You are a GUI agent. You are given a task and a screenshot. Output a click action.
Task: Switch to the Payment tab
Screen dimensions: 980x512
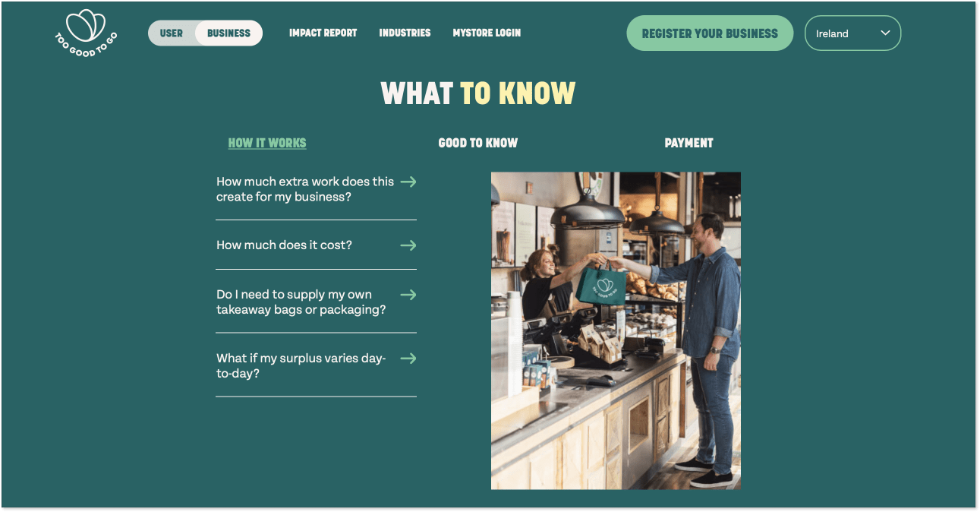pyautogui.click(x=689, y=143)
